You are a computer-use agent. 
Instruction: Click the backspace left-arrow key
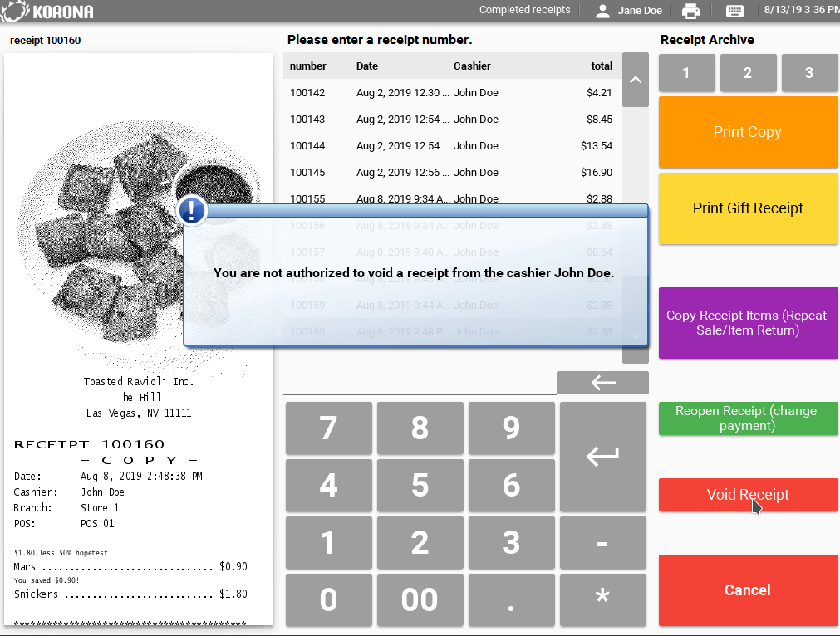(602, 382)
